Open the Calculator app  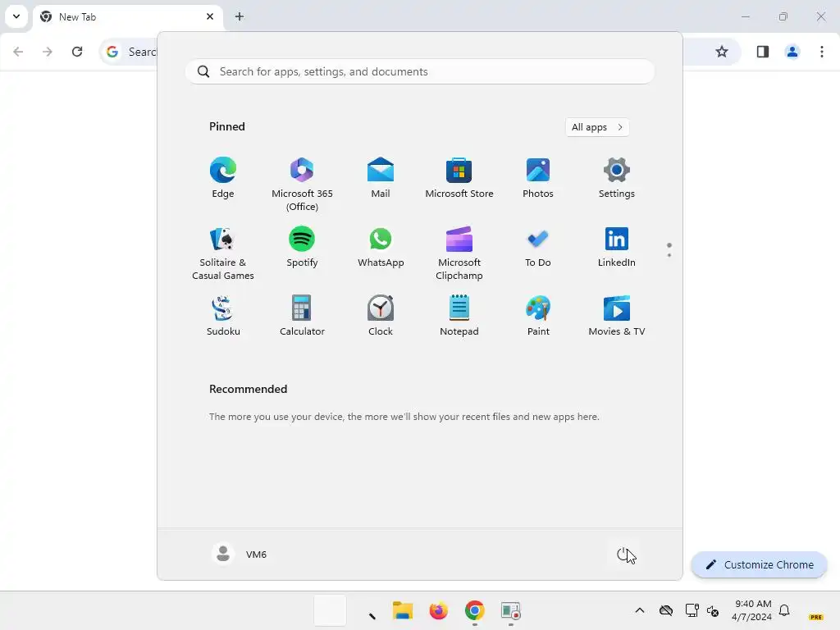[x=302, y=316]
